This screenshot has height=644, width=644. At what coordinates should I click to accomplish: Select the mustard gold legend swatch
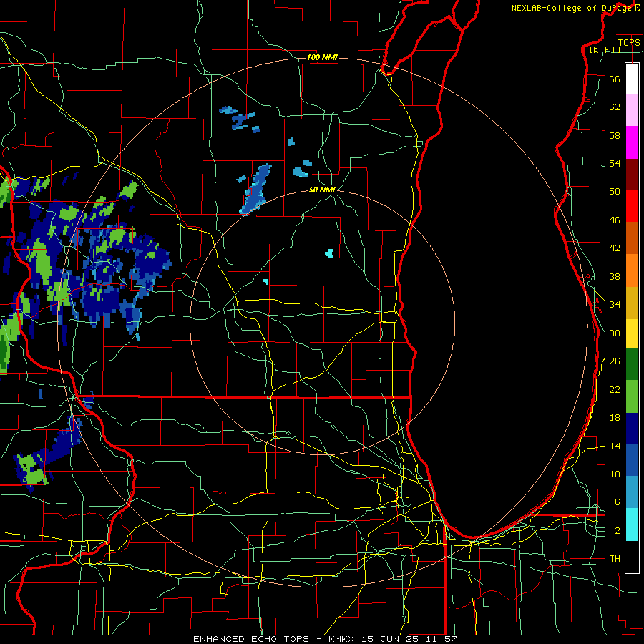pos(632,303)
